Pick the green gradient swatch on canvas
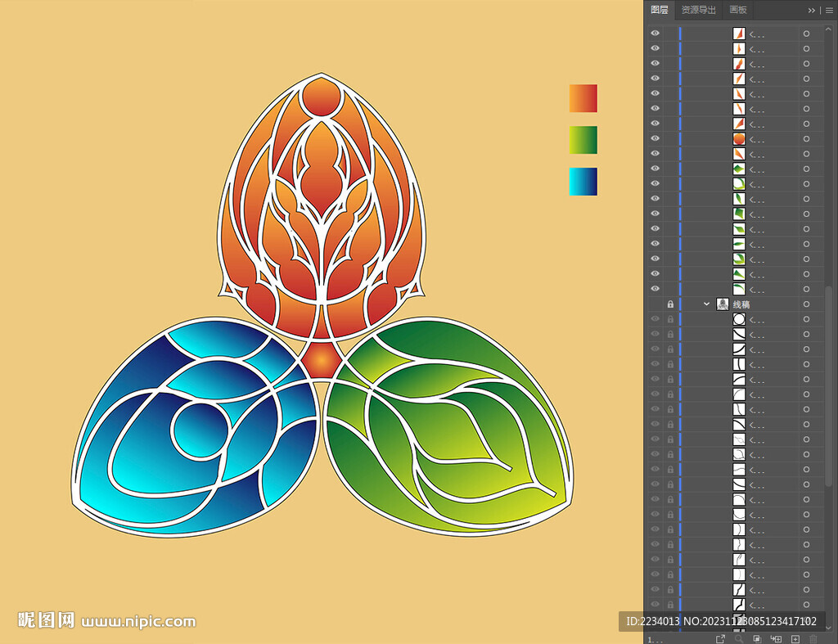Screen dimensions: 838x644 click(583, 140)
